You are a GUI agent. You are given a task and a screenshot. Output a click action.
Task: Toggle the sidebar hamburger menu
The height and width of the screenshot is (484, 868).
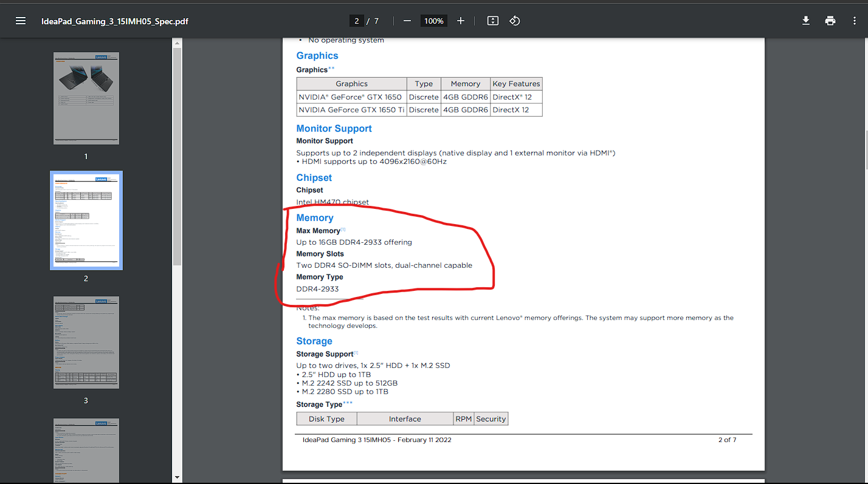tap(21, 21)
